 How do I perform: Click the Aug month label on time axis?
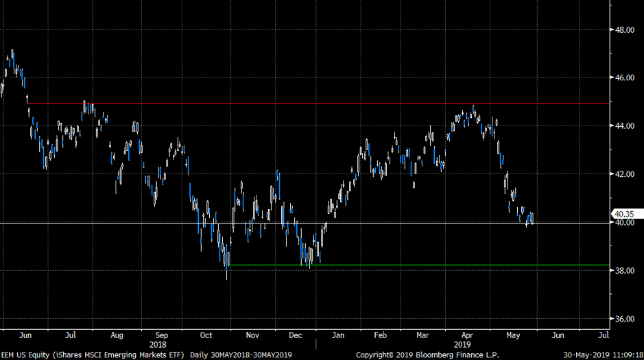click(117, 335)
